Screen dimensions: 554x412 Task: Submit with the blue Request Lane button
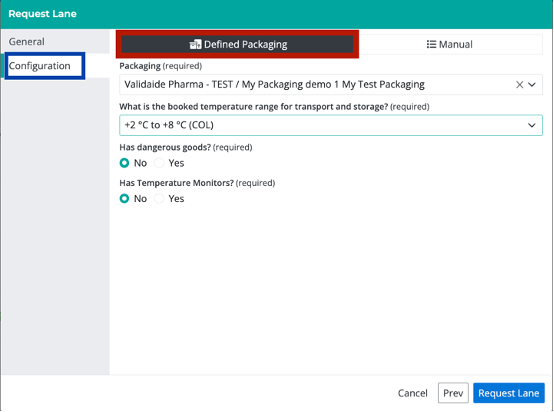pyautogui.click(x=508, y=393)
